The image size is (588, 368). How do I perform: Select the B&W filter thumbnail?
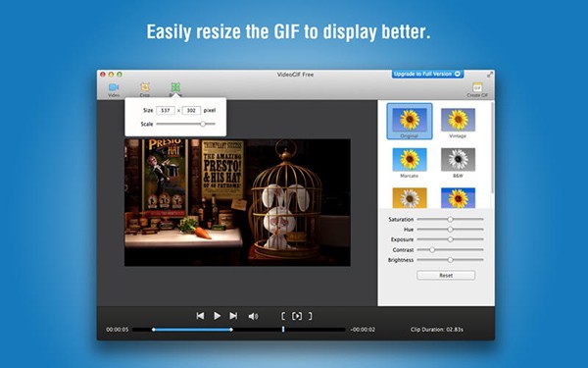[x=458, y=160]
